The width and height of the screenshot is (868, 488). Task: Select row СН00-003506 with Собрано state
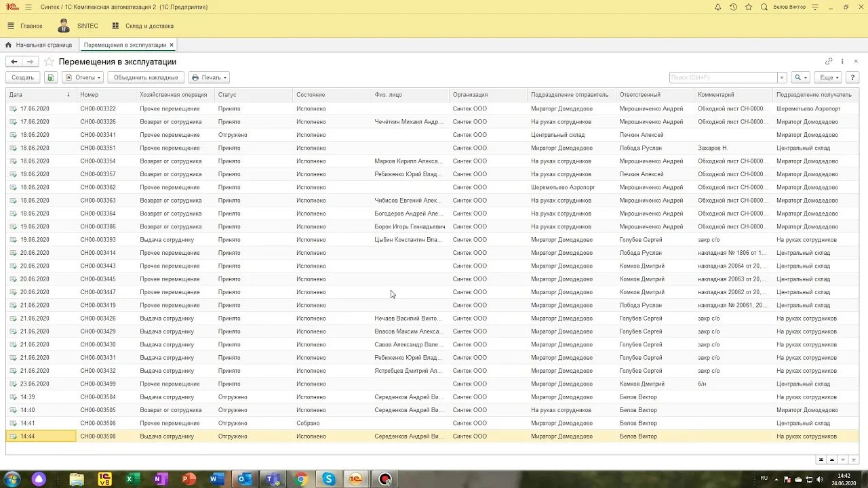(432, 423)
